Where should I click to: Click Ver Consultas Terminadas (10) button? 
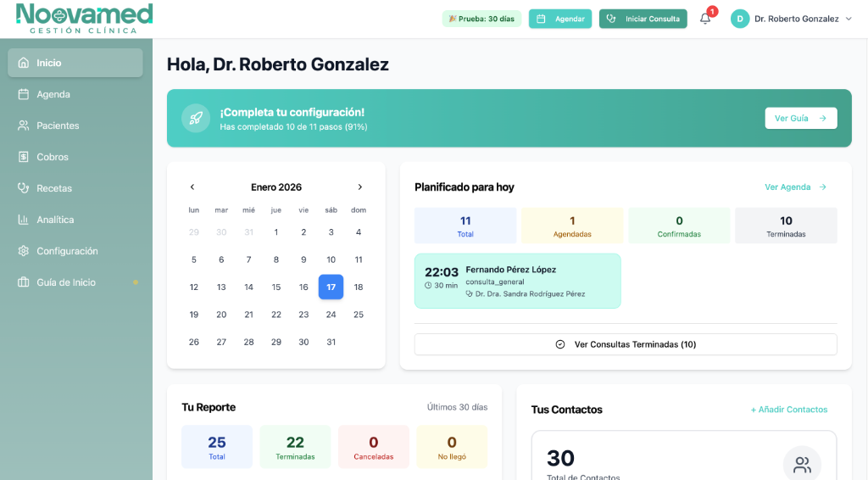(x=626, y=344)
